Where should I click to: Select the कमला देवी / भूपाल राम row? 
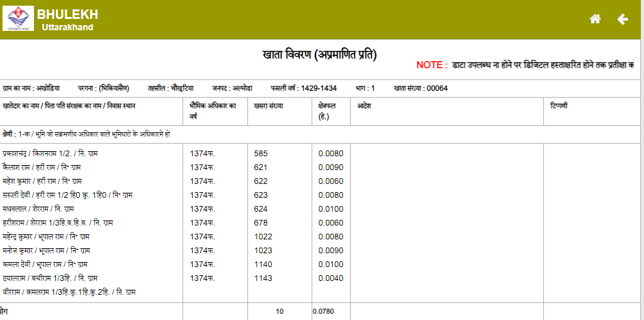click(x=45, y=264)
